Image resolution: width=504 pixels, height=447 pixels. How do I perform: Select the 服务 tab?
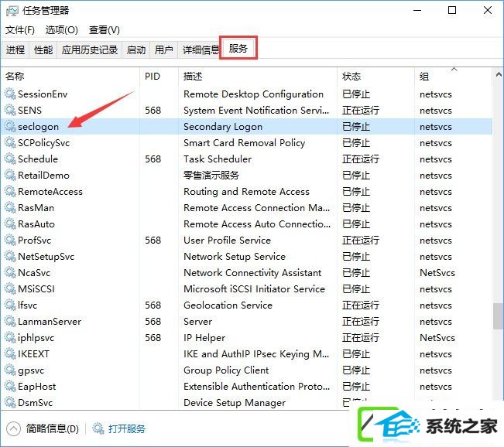238,49
